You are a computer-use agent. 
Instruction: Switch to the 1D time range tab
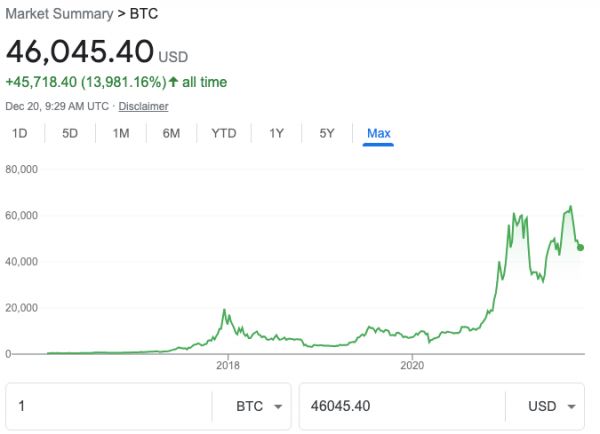click(20, 133)
